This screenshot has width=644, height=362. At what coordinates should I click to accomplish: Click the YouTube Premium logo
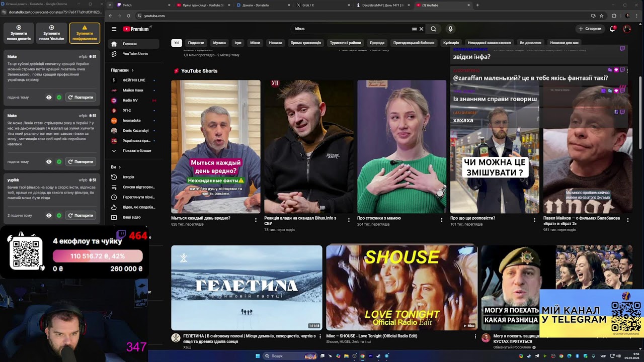tap(136, 29)
